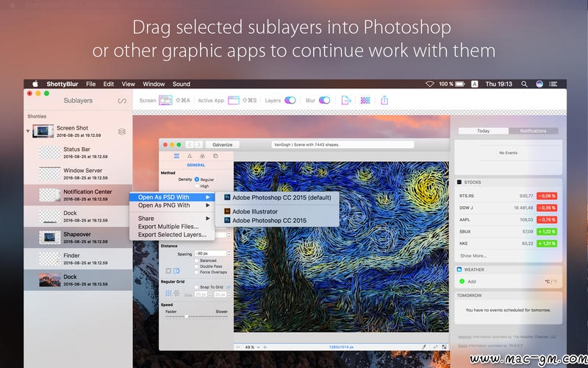This screenshot has height=368, width=588.
Task: Click the Adobe Illustrator app icon in submenu
Action: click(x=227, y=211)
